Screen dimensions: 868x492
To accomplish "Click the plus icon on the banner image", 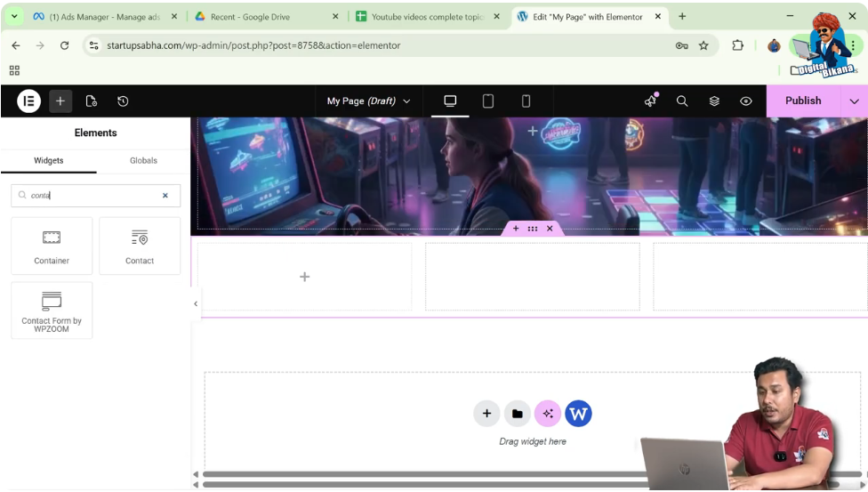I will click(533, 132).
